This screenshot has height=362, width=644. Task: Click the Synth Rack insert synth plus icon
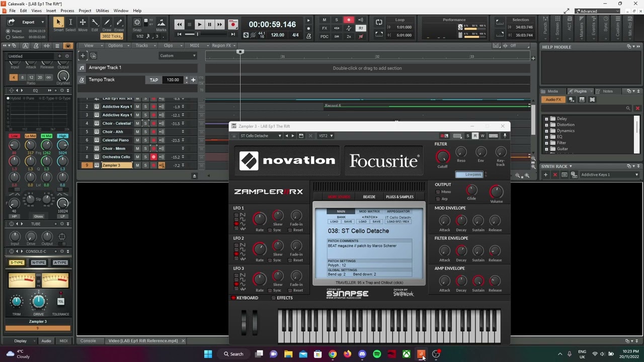pos(545,175)
